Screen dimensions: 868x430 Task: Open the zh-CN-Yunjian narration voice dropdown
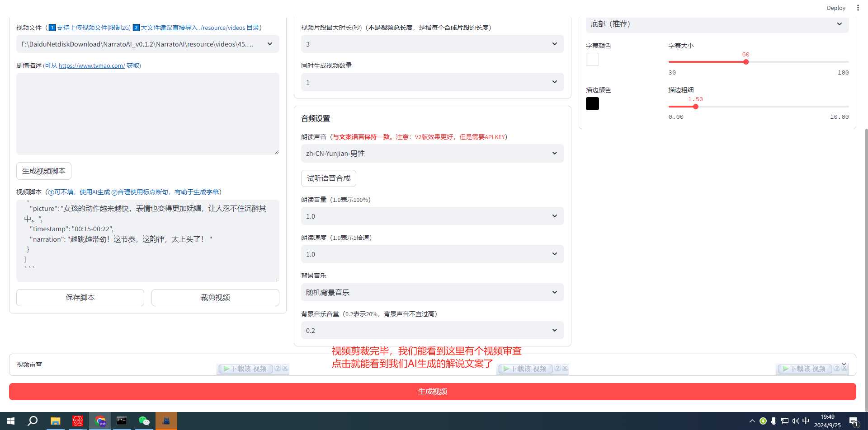[x=433, y=153]
